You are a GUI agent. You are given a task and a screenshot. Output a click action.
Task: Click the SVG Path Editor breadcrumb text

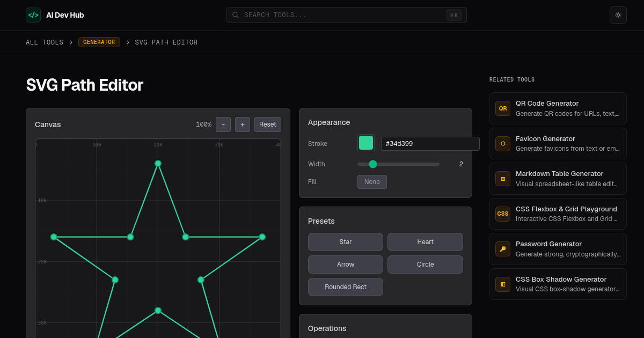pos(166,42)
